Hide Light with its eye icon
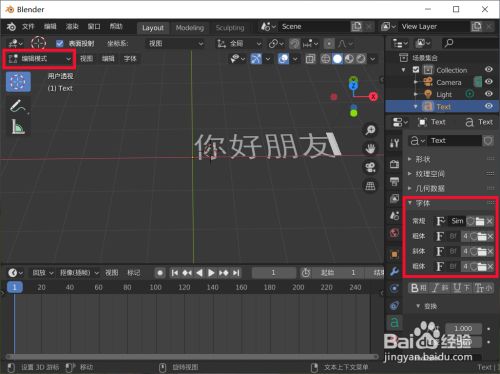Screen dimensions: 500x374 click(489, 94)
